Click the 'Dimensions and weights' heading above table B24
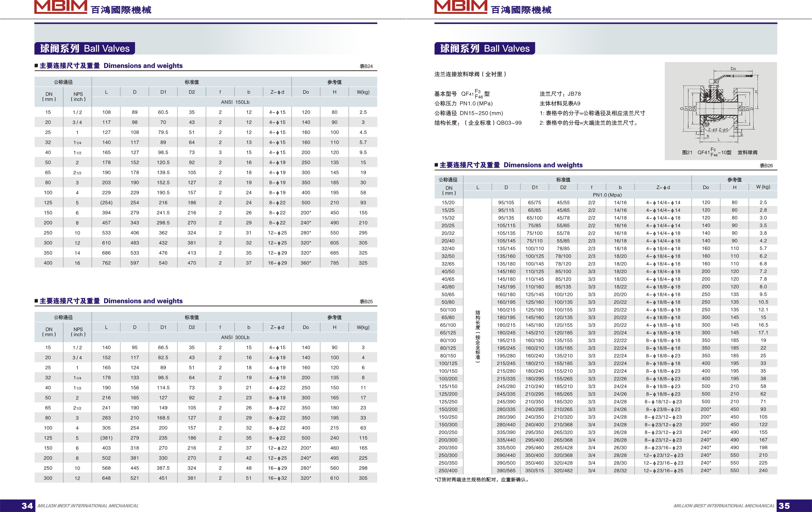The width and height of the screenshot is (812, 512). [143, 66]
